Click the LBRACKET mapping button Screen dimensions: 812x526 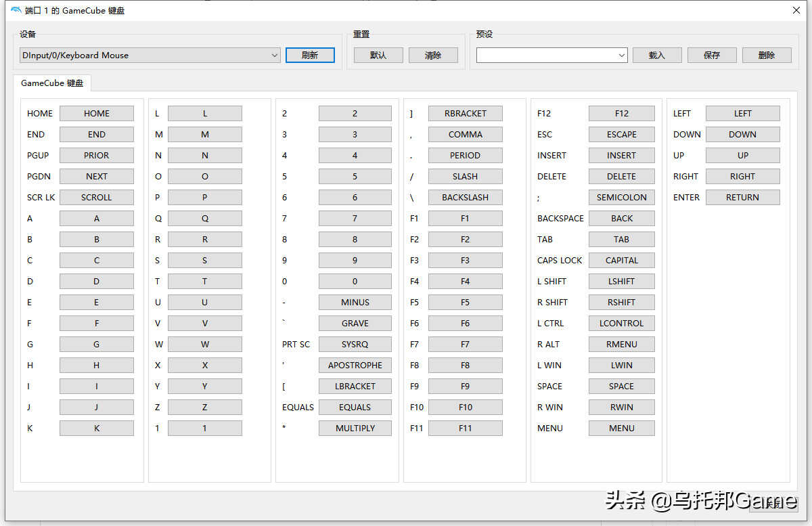tap(355, 387)
